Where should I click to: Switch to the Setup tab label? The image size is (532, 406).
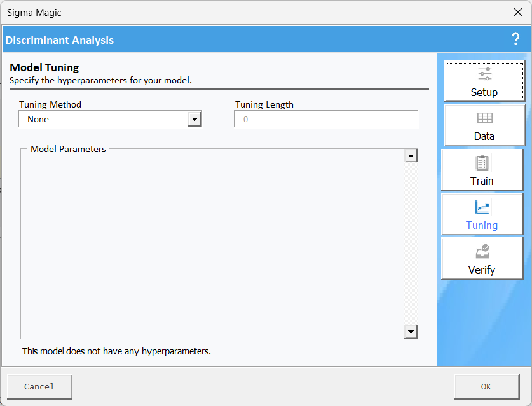pyautogui.click(x=484, y=92)
